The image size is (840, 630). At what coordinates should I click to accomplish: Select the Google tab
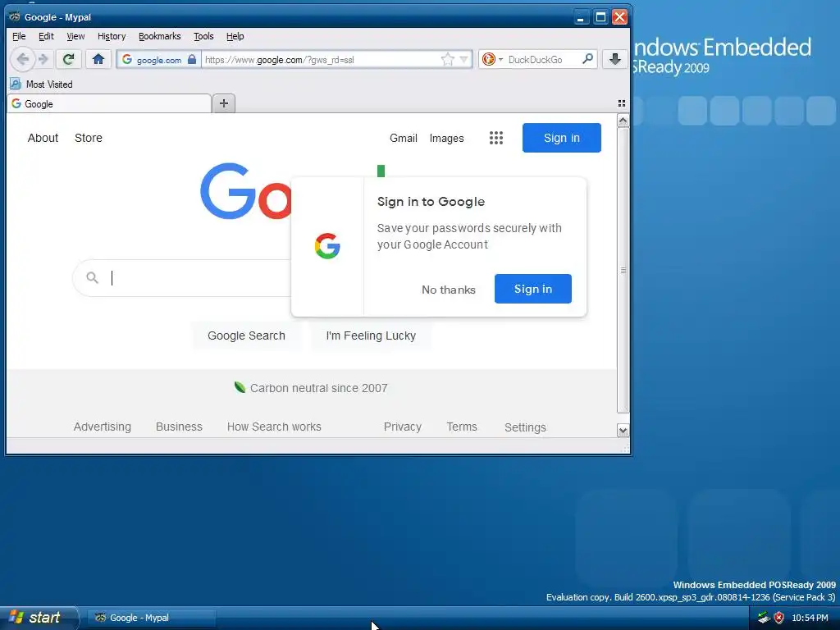pyautogui.click(x=109, y=104)
